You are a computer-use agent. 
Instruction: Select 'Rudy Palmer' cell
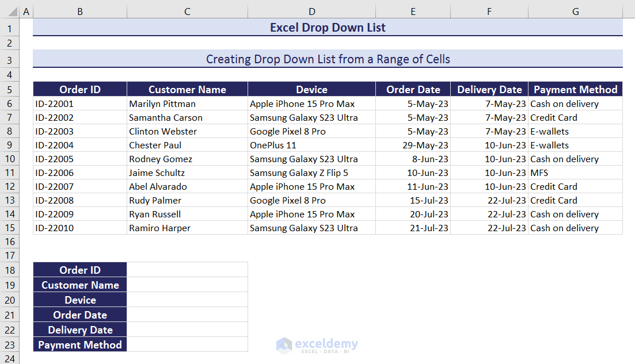187,200
